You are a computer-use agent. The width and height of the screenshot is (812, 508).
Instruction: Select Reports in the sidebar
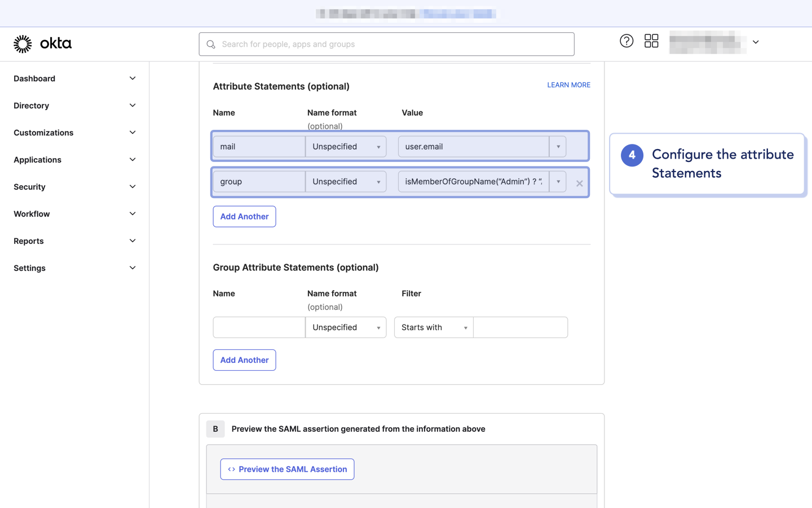pos(28,241)
